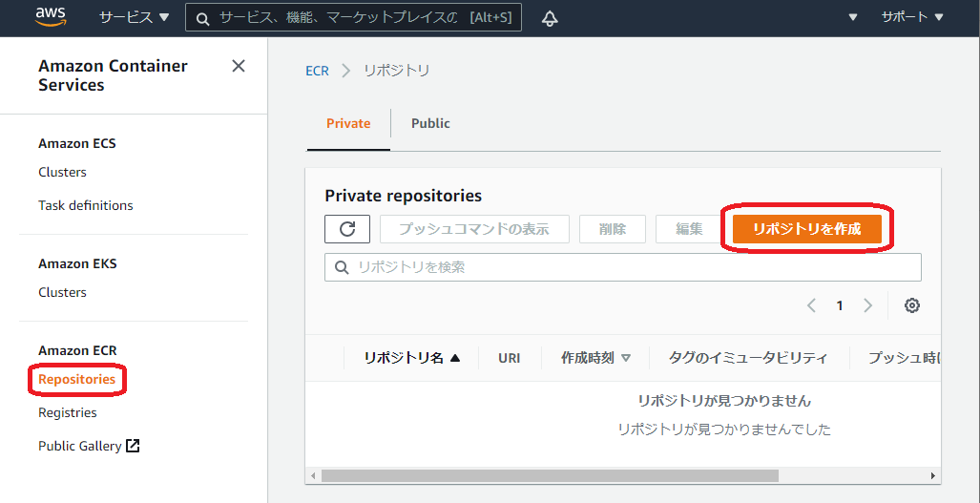Image resolution: width=980 pixels, height=503 pixels.
Task: Click リポジトリが見つかりませんでした message
Action: click(x=724, y=430)
